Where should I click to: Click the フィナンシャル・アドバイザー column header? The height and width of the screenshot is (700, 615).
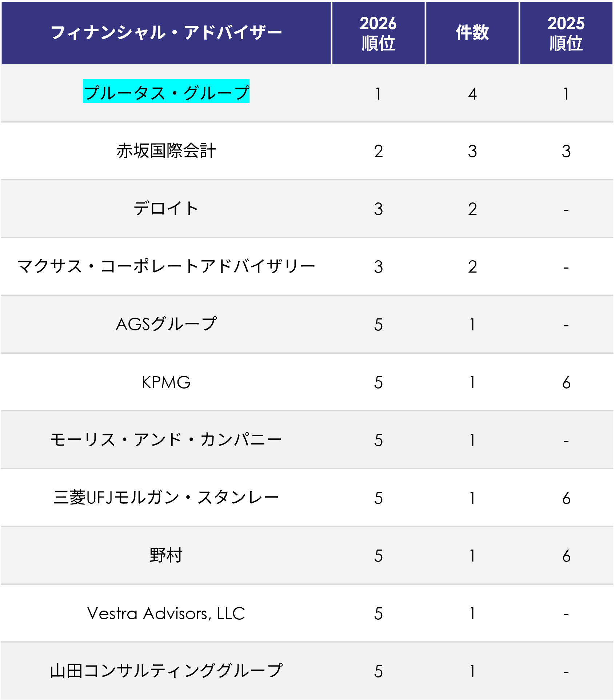point(166,33)
